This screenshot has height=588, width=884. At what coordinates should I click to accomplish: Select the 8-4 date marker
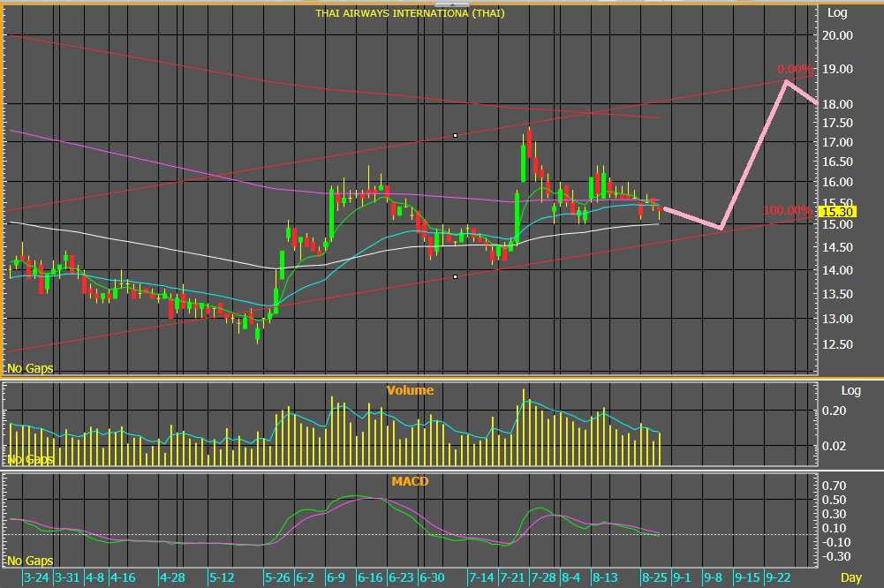(x=571, y=578)
